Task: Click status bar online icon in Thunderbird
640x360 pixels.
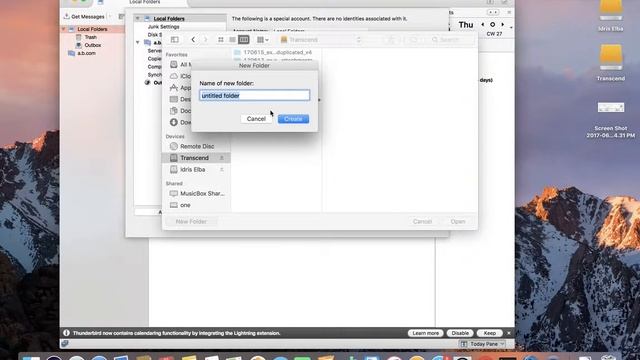Action: [65, 344]
